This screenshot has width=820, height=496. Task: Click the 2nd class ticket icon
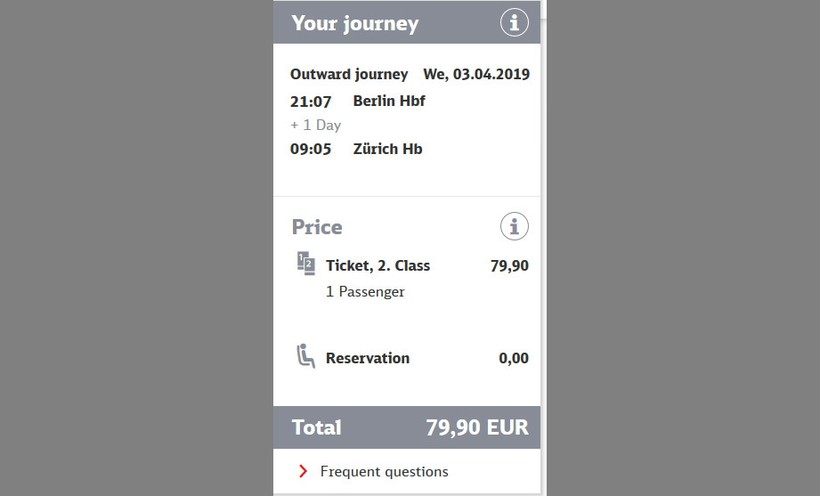(x=306, y=265)
